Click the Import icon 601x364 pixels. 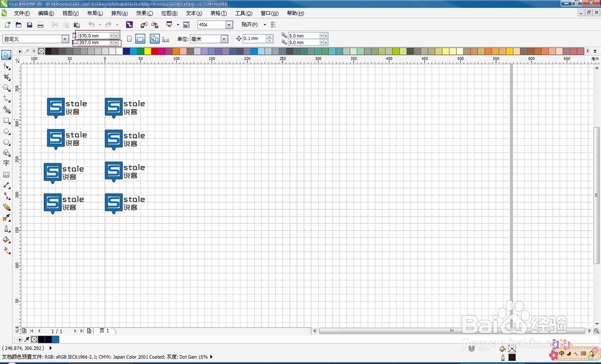(x=144, y=25)
